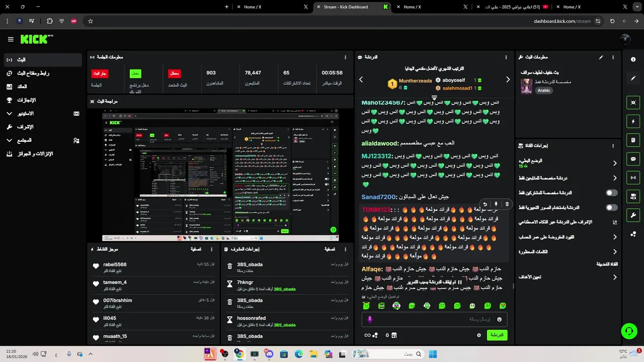Click the purple microphone icon in chat input

pos(370,319)
